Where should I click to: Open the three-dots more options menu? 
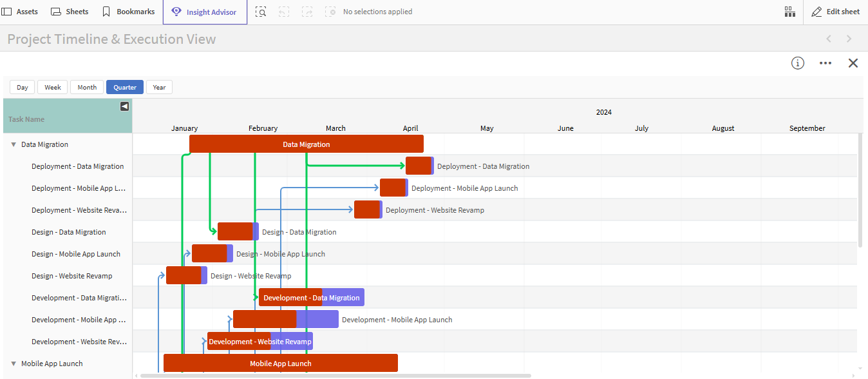(x=826, y=63)
